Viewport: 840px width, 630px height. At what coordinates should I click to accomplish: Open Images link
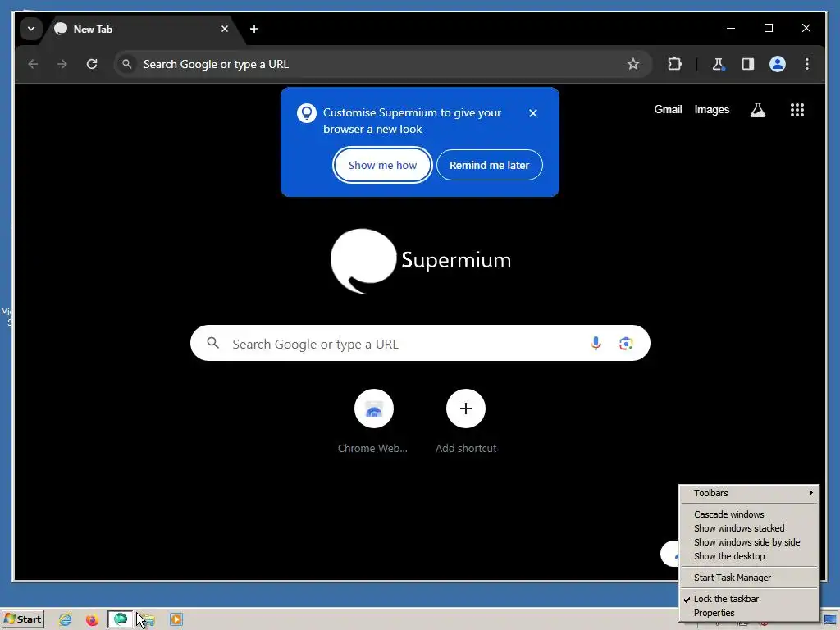tap(711, 109)
